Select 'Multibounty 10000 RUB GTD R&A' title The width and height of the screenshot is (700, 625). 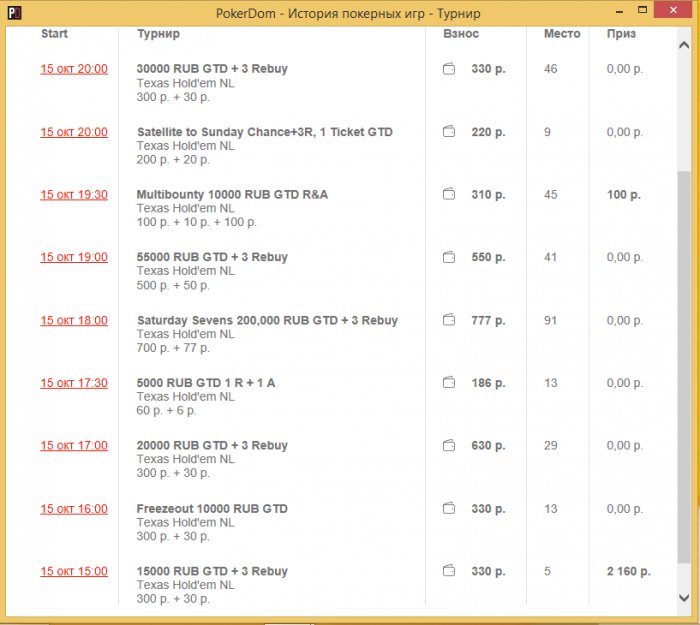[232, 195]
